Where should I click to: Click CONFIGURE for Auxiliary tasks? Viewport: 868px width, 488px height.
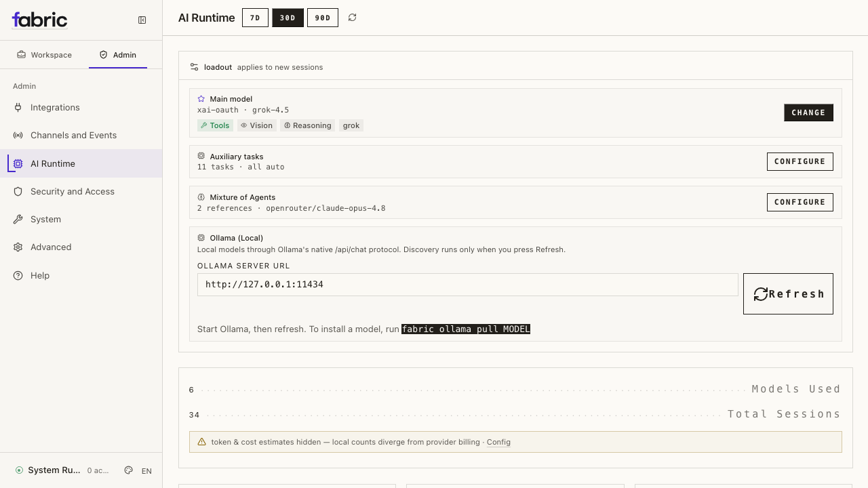800,161
